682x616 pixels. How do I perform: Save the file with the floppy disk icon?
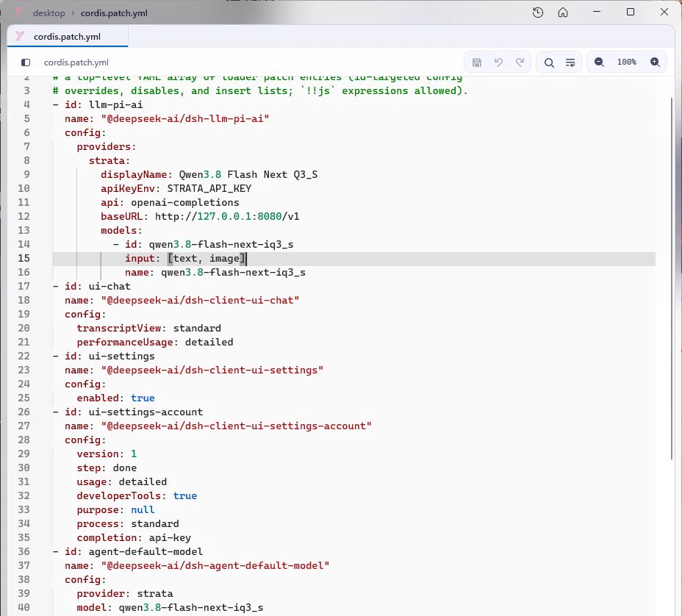pos(477,62)
